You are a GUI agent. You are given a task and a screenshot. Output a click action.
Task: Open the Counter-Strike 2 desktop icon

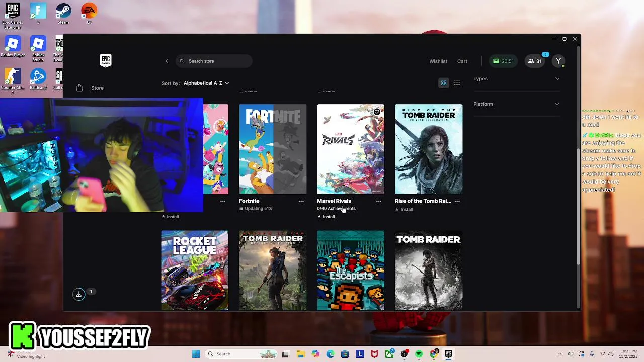[x=13, y=81]
